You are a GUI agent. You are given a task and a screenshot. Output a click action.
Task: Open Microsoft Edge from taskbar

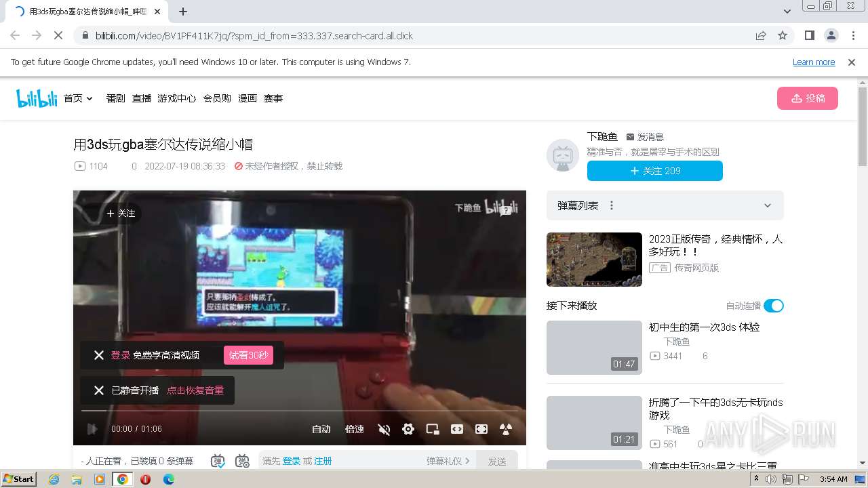click(x=168, y=479)
